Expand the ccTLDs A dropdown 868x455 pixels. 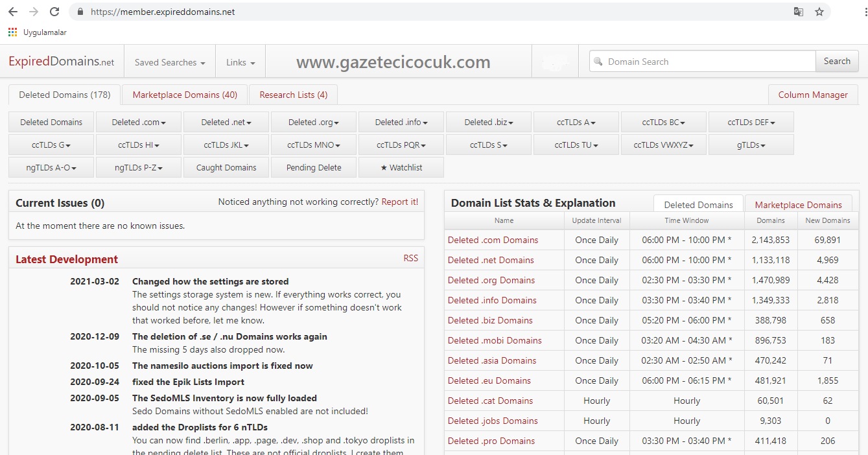click(x=576, y=122)
